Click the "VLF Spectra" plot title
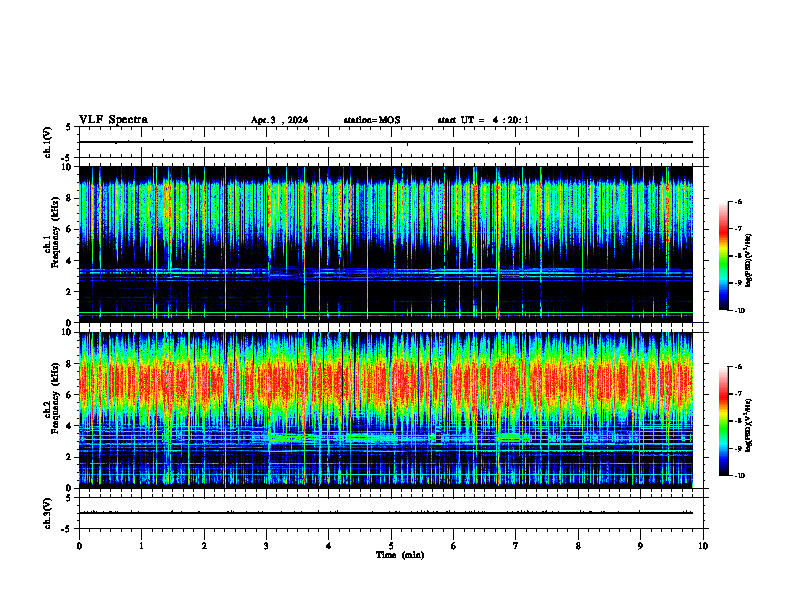The image size is (792, 612). tap(114, 120)
